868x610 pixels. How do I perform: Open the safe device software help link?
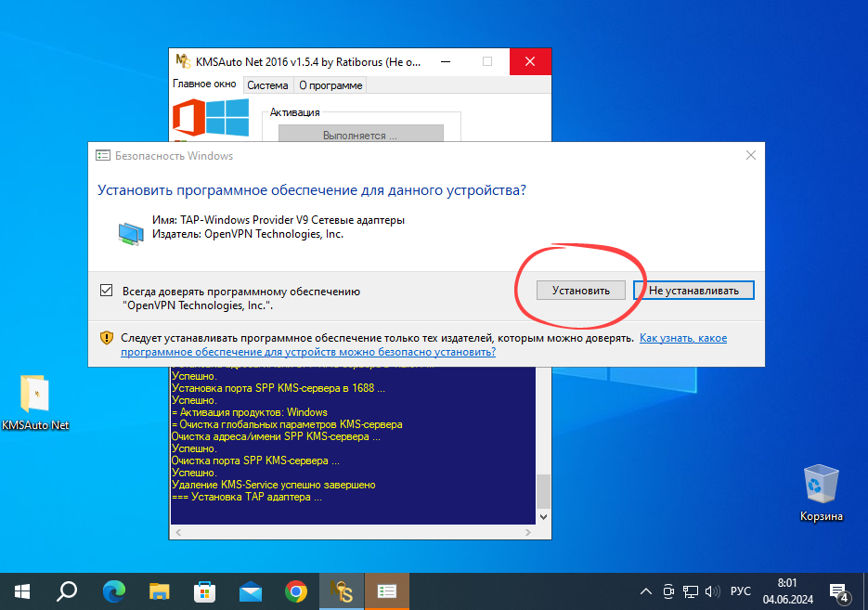pos(423,344)
